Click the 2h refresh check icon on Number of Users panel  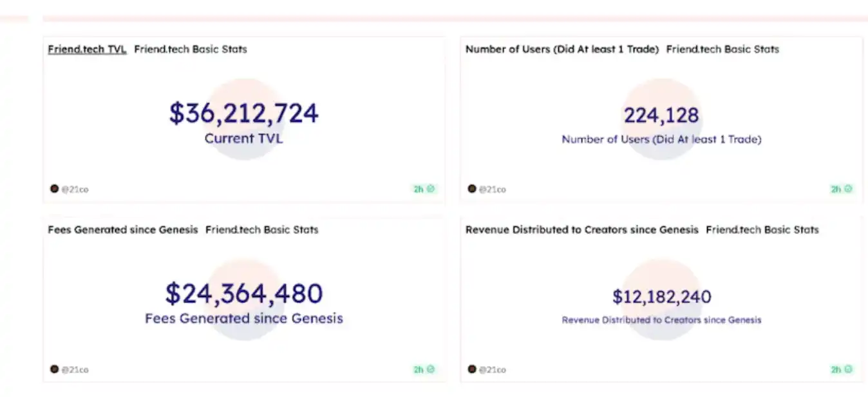[x=848, y=189]
